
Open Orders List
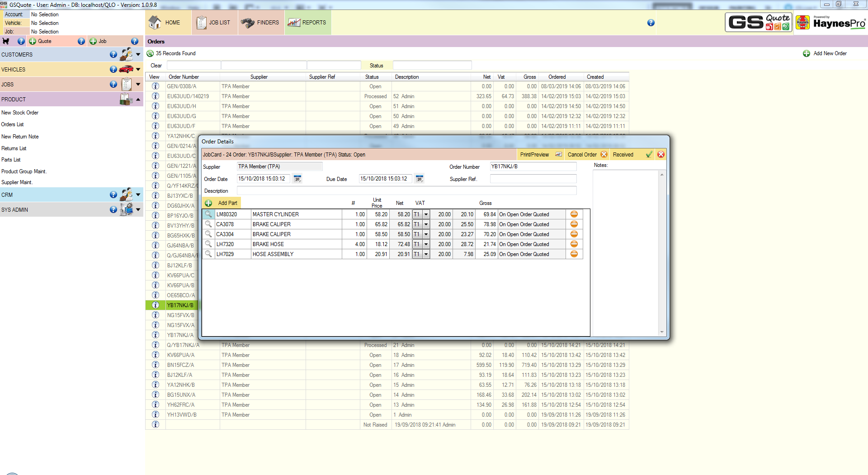click(x=12, y=124)
